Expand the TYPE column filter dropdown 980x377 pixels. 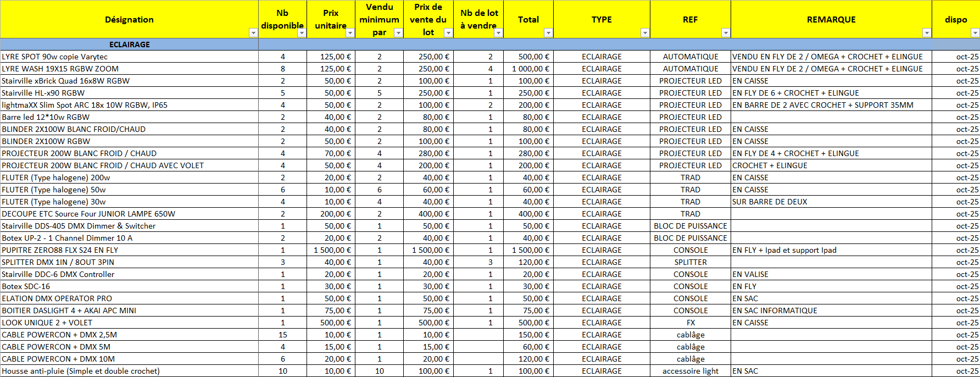click(645, 33)
